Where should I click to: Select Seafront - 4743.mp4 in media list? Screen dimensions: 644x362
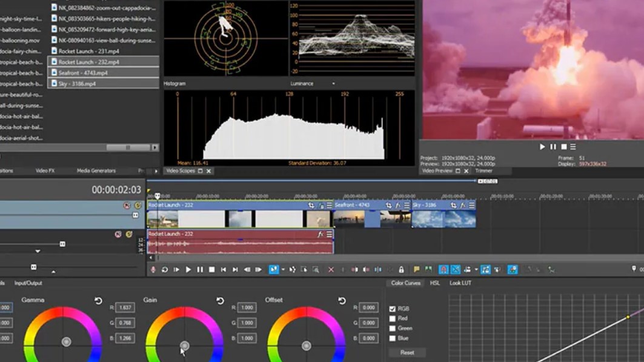point(83,73)
